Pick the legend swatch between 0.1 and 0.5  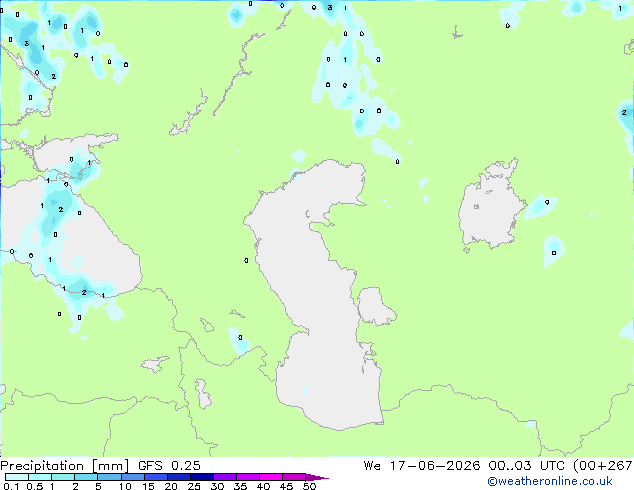click(17, 477)
